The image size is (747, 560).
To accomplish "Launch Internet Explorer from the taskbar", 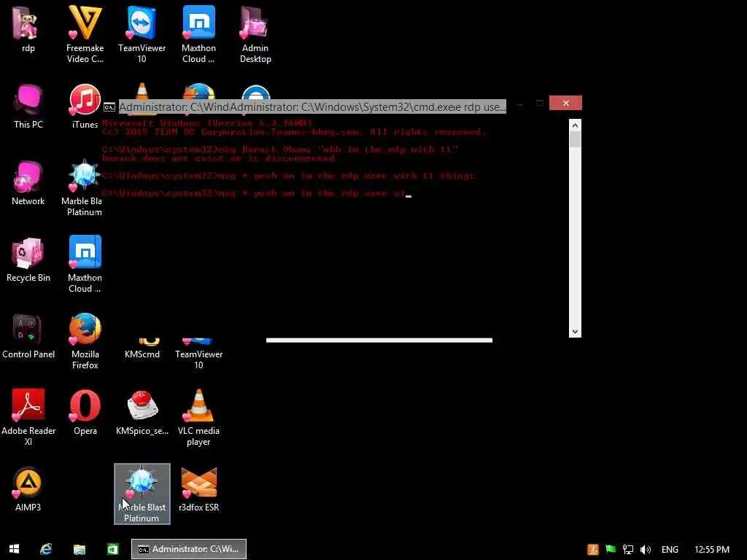I will coord(46,549).
